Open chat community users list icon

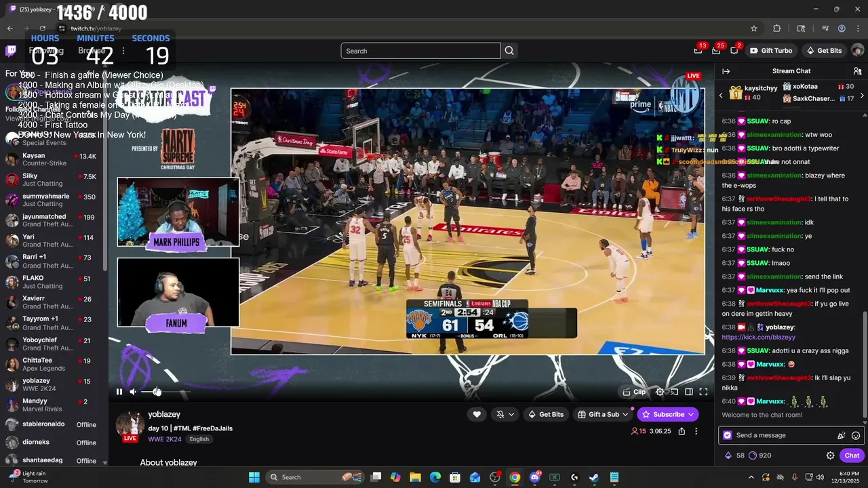click(x=857, y=71)
